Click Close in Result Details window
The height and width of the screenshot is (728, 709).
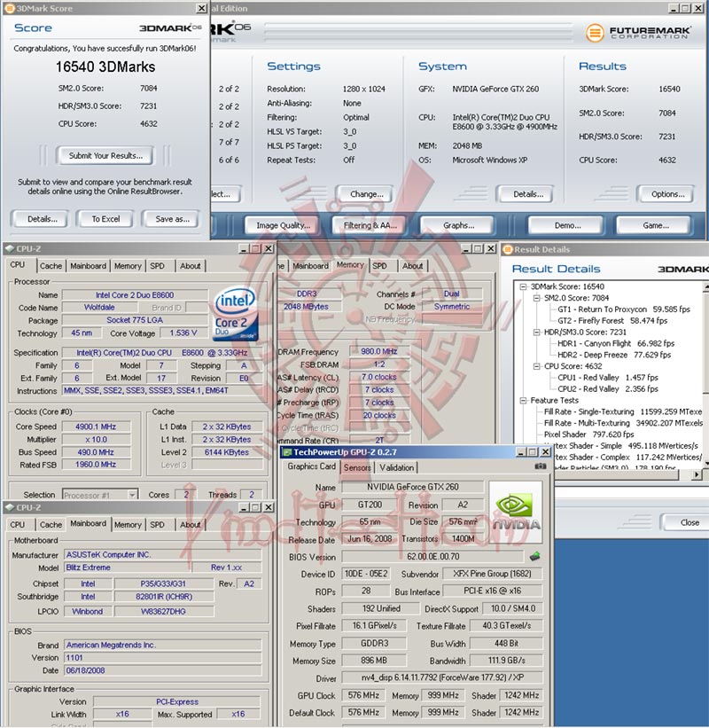688,523
